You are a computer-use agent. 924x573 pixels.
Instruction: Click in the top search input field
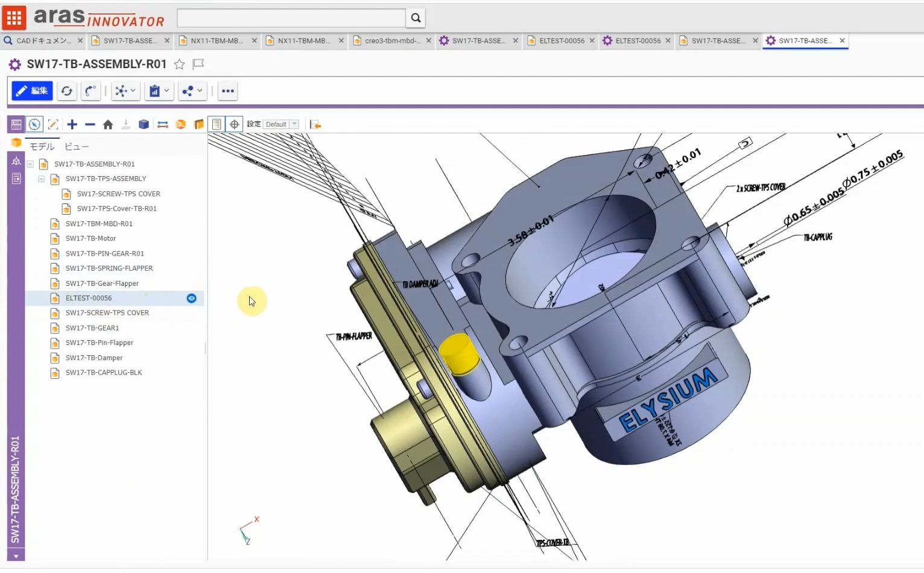[291, 18]
